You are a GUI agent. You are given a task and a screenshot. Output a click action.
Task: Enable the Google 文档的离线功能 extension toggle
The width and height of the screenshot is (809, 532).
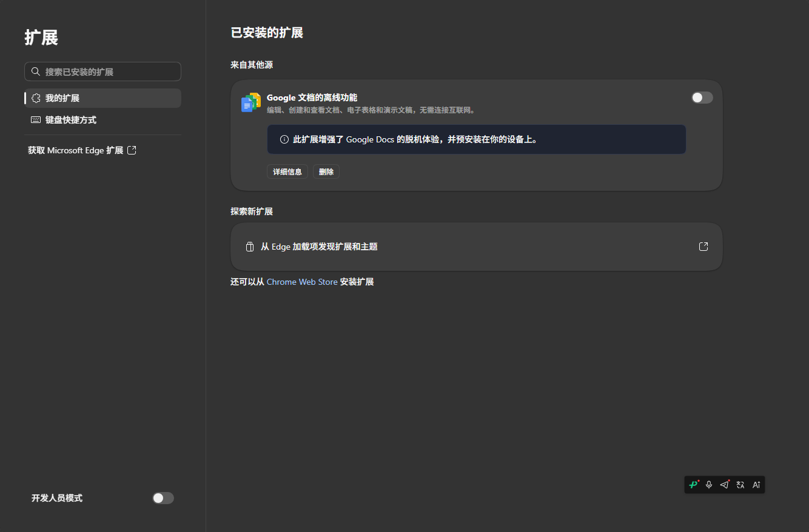(702, 98)
